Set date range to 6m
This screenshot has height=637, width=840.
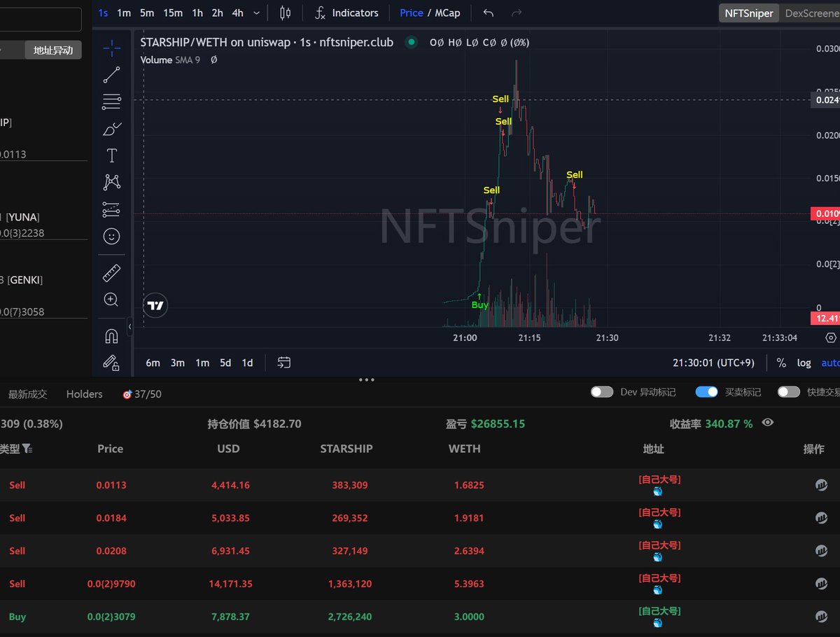point(153,363)
